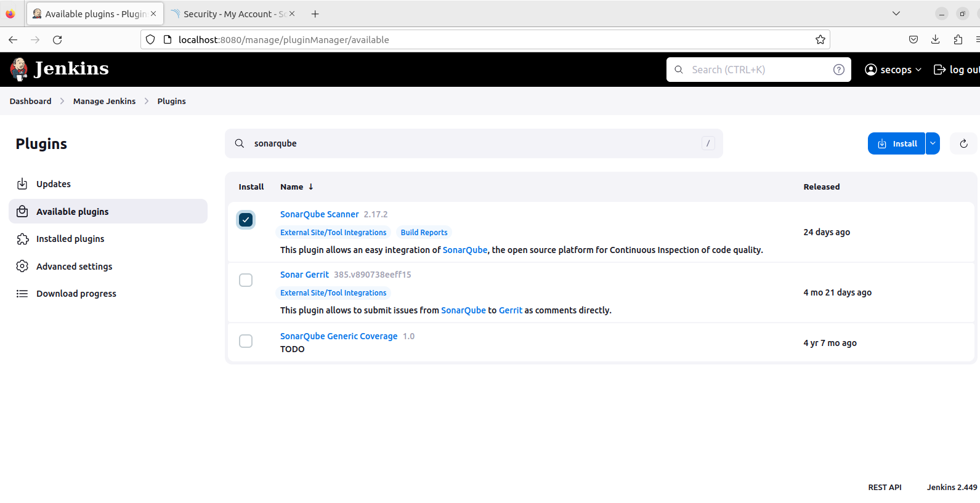Check the Sonar Gerrit install checkbox
Image resolution: width=980 pixels, height=503 pixels.
click(246, 280)
